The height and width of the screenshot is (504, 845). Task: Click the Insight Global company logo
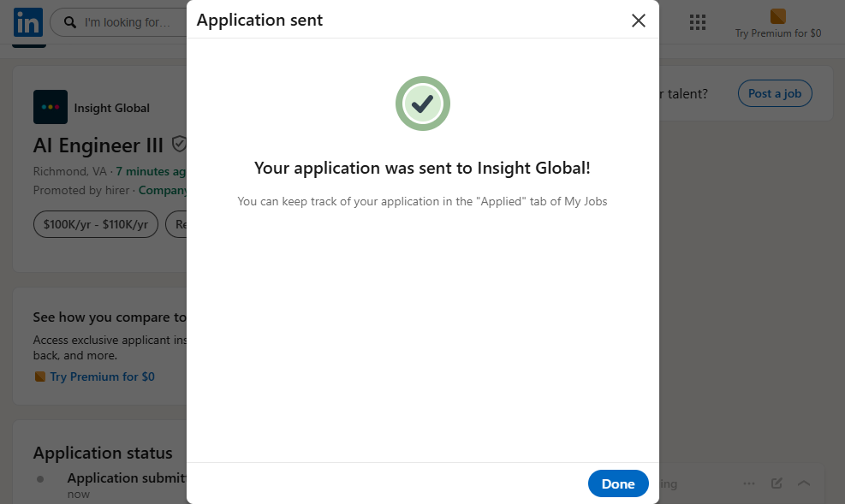click(x=51, y=108)
